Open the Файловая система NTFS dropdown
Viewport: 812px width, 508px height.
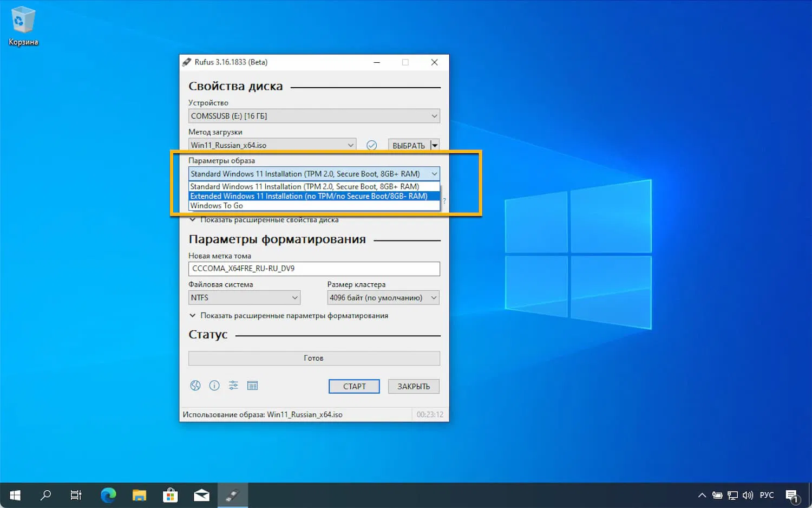pos(244,297)
